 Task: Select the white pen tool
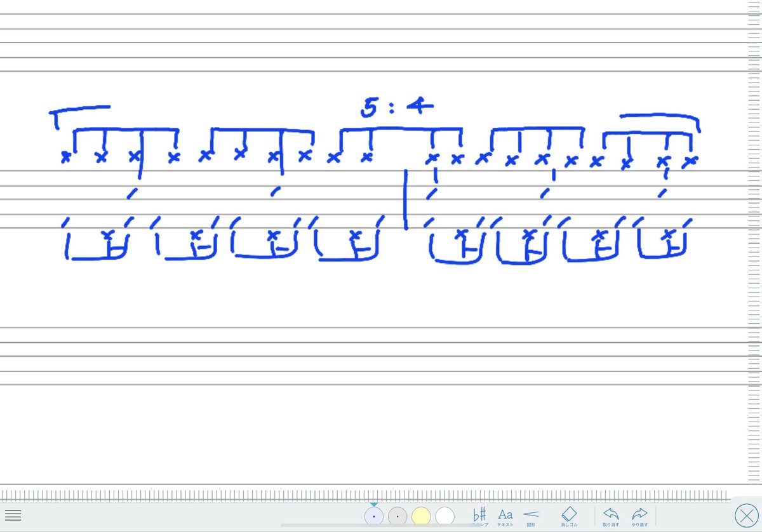tap(444, 516)
